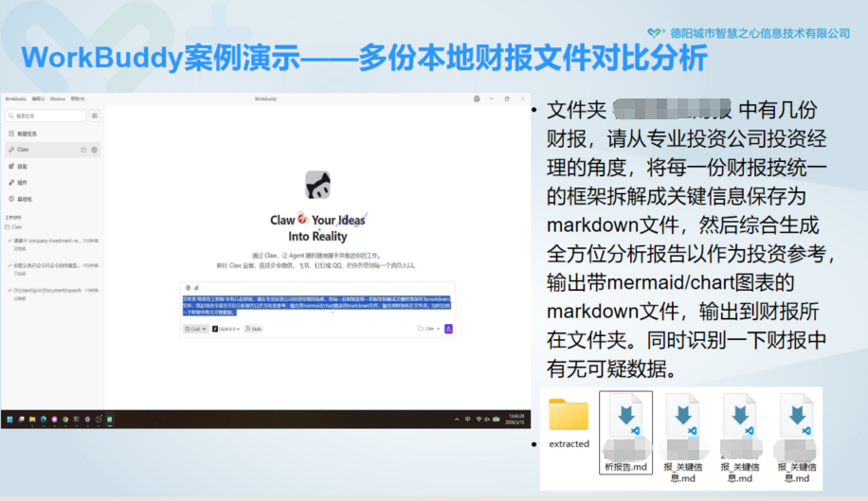Click the Wi-Fi network tray icon

point(479,420)
